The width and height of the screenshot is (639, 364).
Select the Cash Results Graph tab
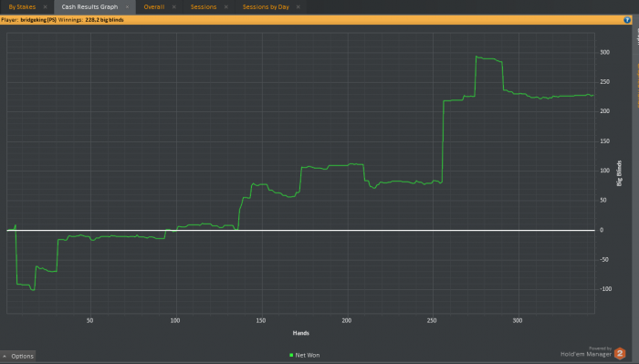pyautogui.click(x=89, y=7)
